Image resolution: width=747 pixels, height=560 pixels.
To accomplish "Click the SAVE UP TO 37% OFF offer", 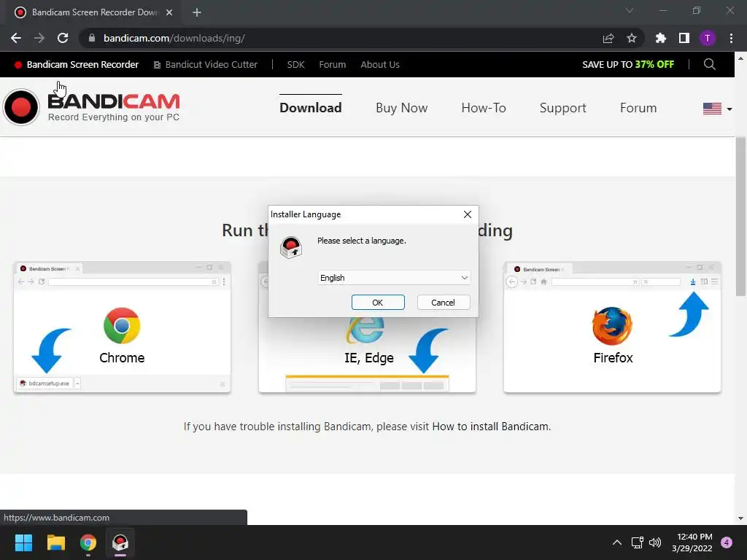I will pyautogui.click(x=628, y=65).
